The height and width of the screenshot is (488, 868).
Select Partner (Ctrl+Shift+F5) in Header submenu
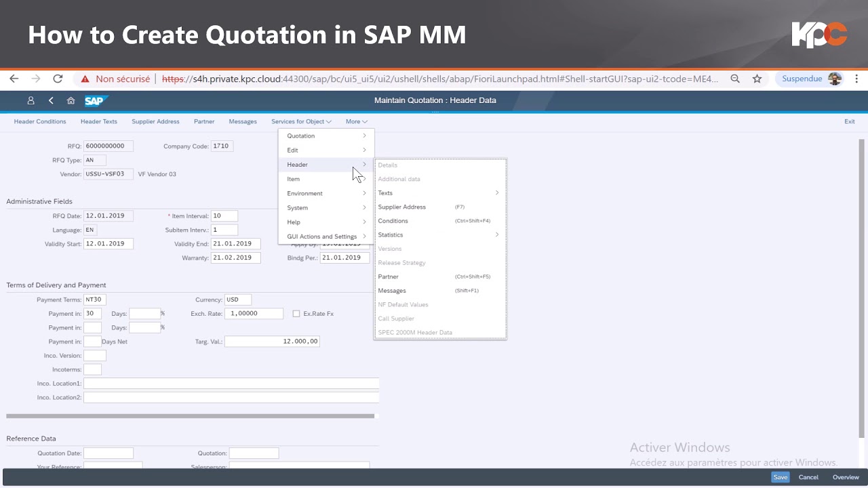(439, 277)
